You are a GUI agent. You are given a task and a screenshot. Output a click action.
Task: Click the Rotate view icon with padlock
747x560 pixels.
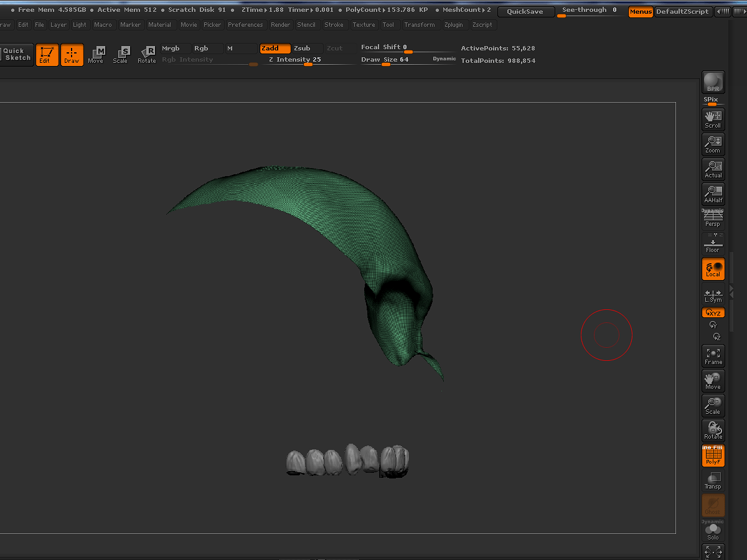tap(713, 430)
